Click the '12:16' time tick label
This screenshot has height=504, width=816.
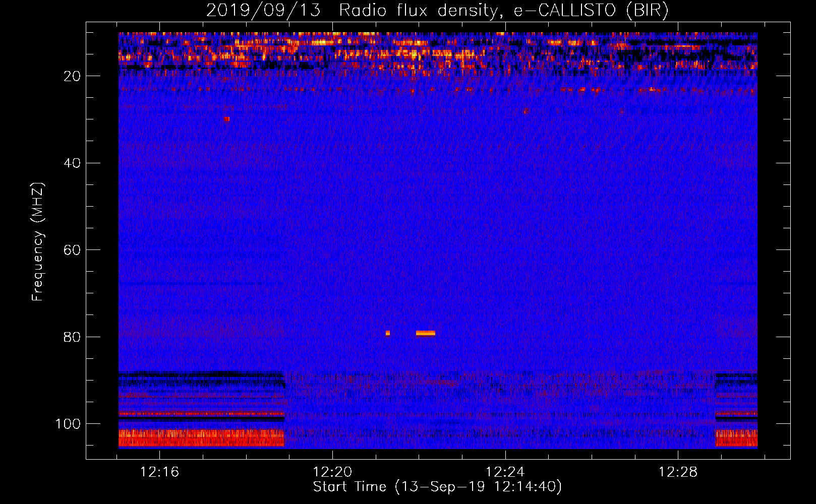click(x=159, y=472)
